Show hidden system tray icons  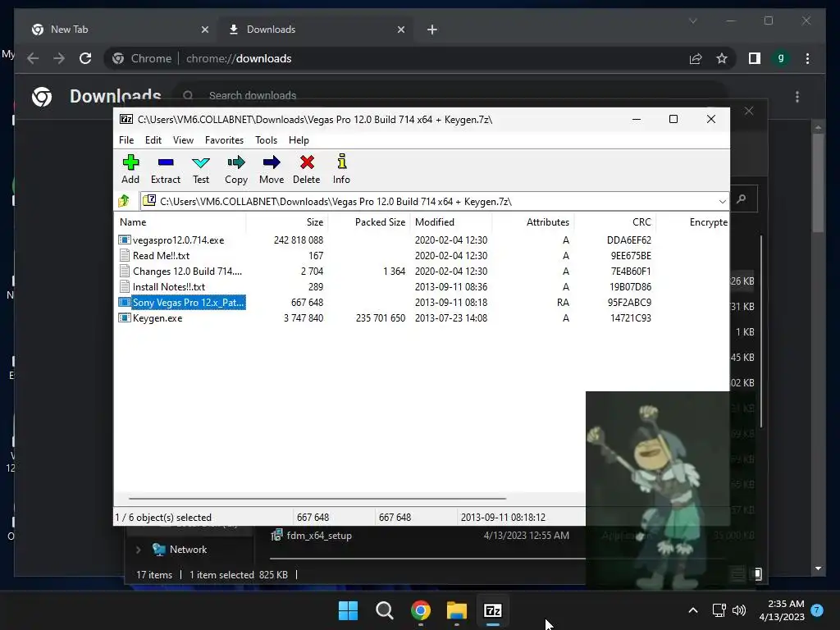(x=692, y=610)
